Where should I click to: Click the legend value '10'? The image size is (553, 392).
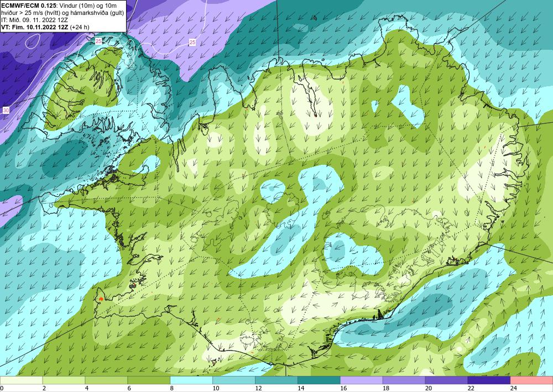click(x=216, y=388)
